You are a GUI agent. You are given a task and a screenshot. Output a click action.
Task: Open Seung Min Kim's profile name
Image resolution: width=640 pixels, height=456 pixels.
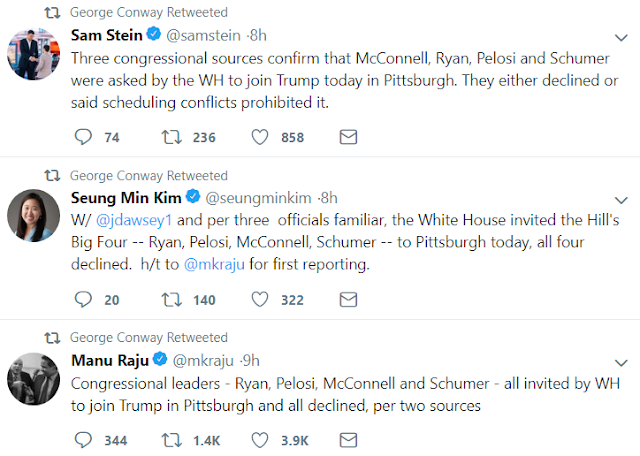click(x=126, y=195)
